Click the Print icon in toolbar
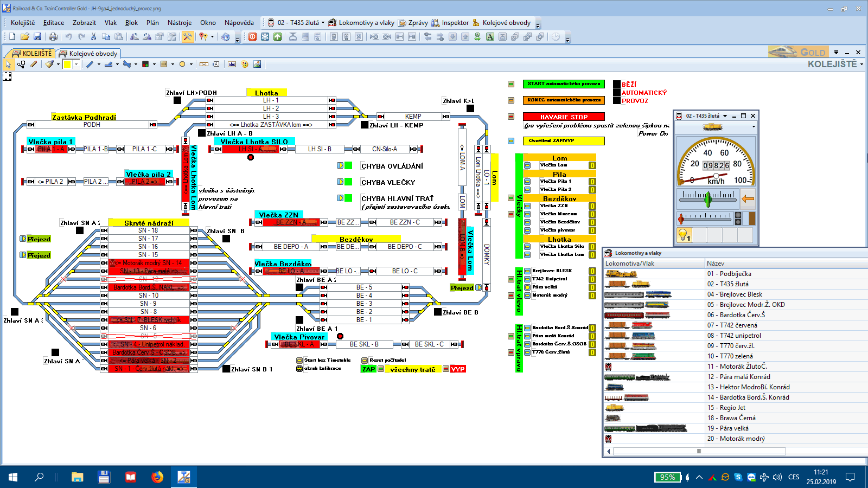This screenshot has width=868, height=488. pyautogui.click(x=53, y=37)
